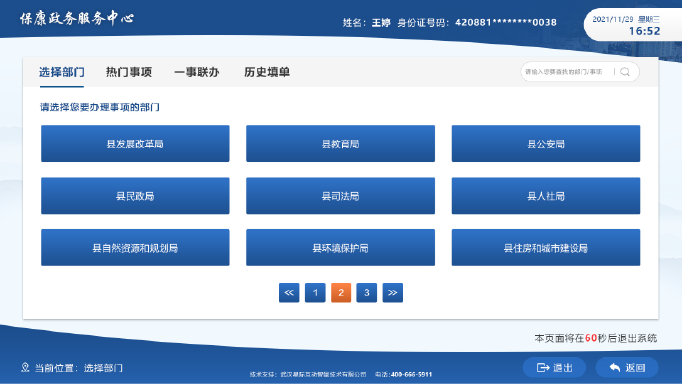
Task: Select the 县公安局 department
Action: click(x=546, y=144)
